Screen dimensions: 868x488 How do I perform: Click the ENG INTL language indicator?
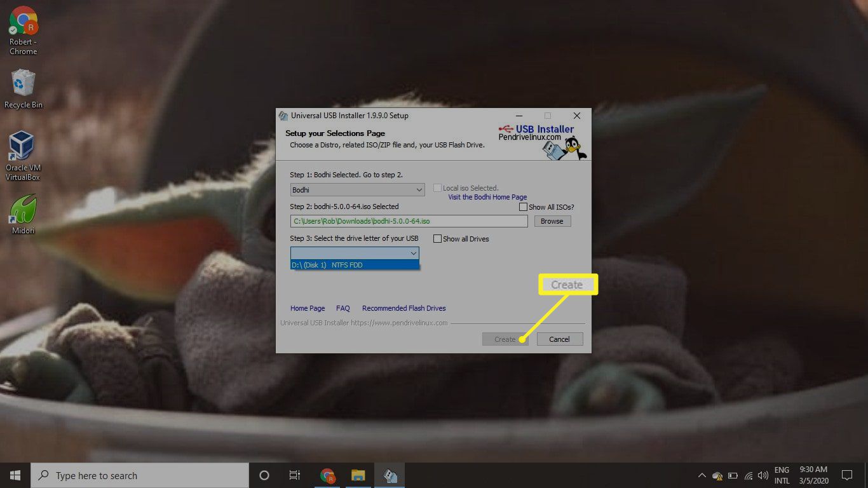coord(782,475)
